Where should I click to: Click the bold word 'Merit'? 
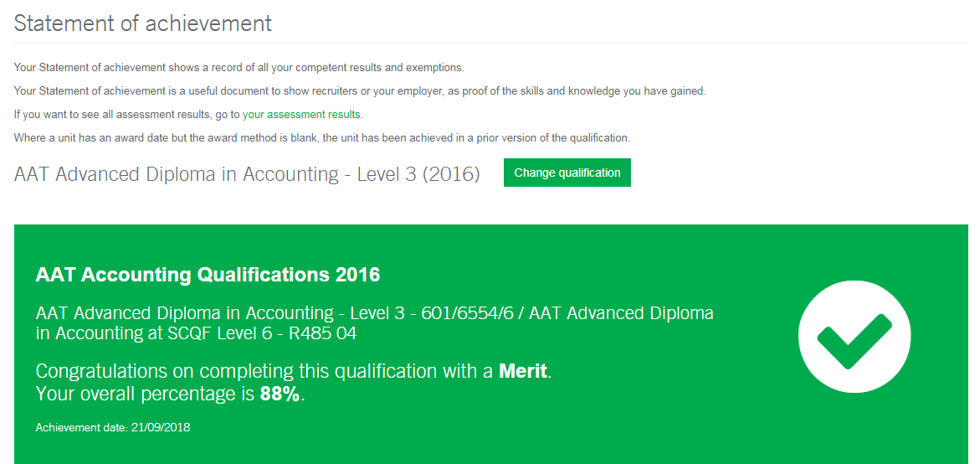coord(524,371)
